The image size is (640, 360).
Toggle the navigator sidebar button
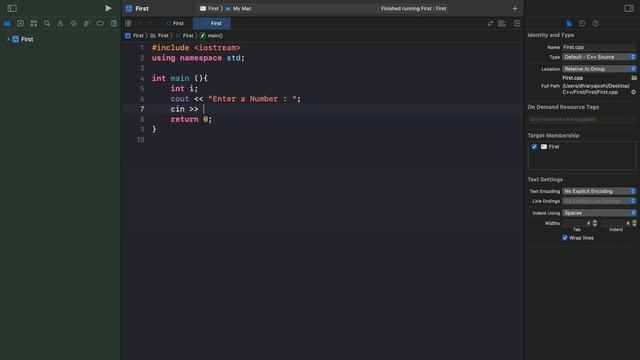(12, 8)
